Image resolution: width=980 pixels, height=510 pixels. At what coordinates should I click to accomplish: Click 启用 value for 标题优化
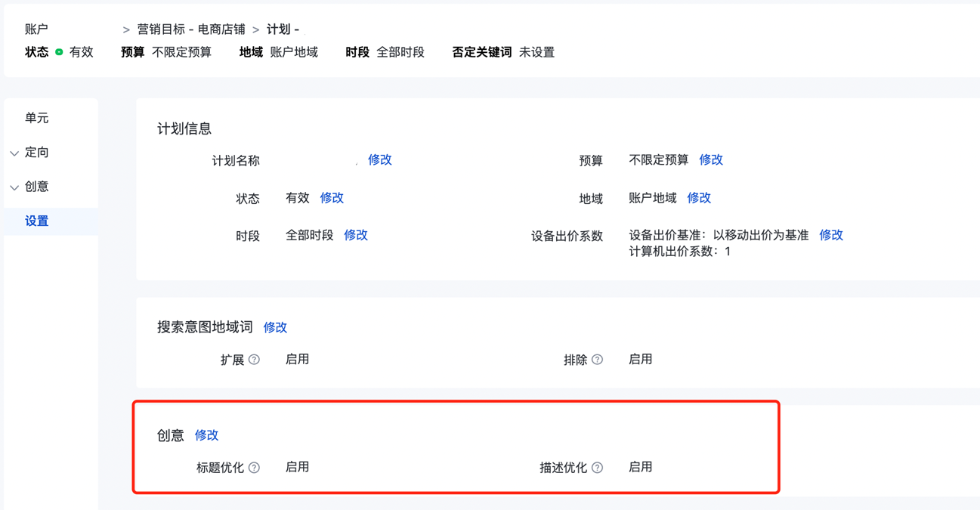(297, 468)
